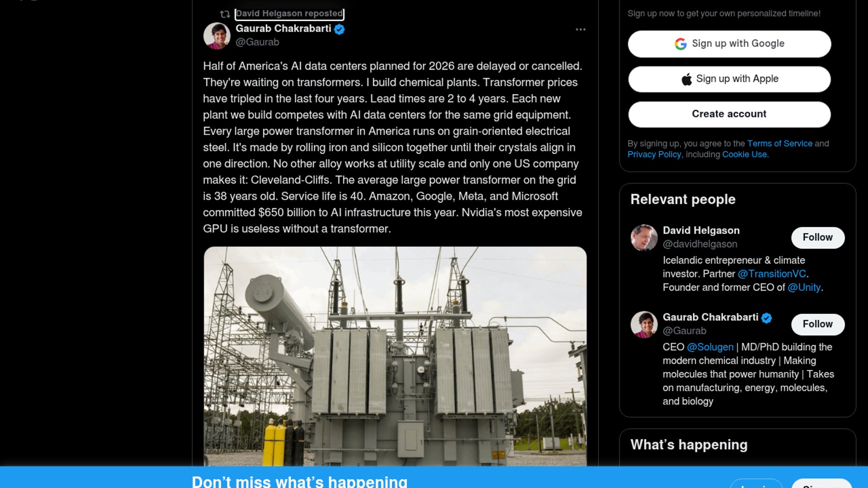Open the @Unity mention link

[804, 287]
